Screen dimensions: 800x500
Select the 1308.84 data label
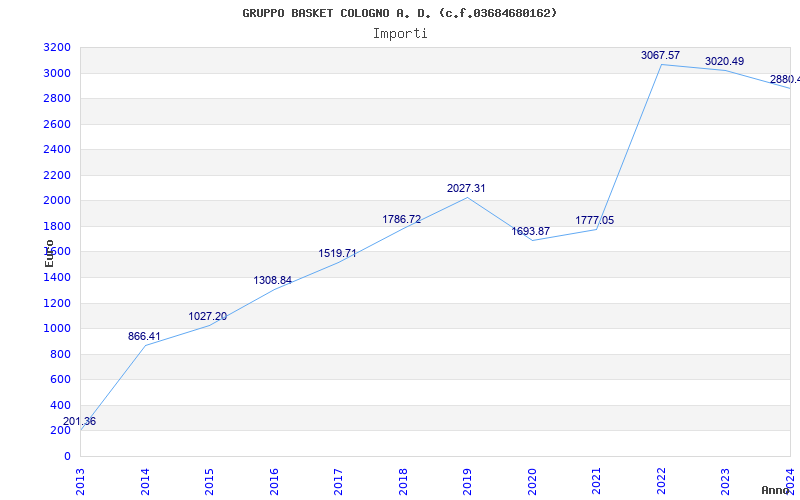272,280
